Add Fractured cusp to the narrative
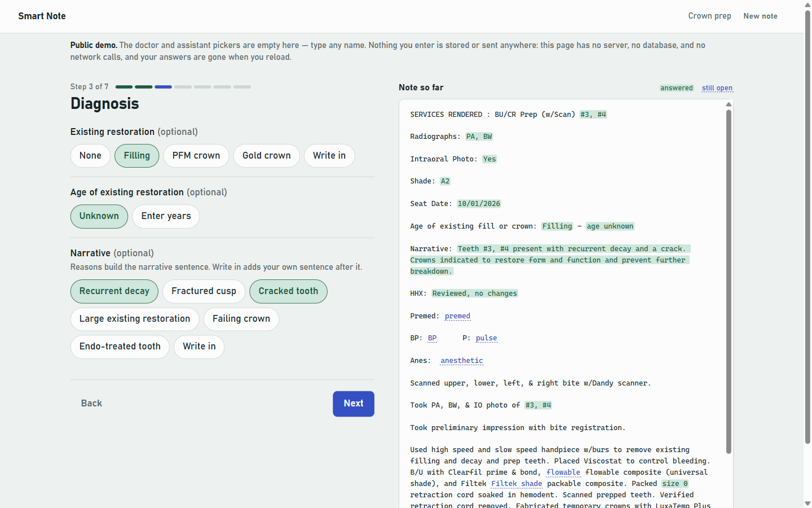 pos(204,291)
